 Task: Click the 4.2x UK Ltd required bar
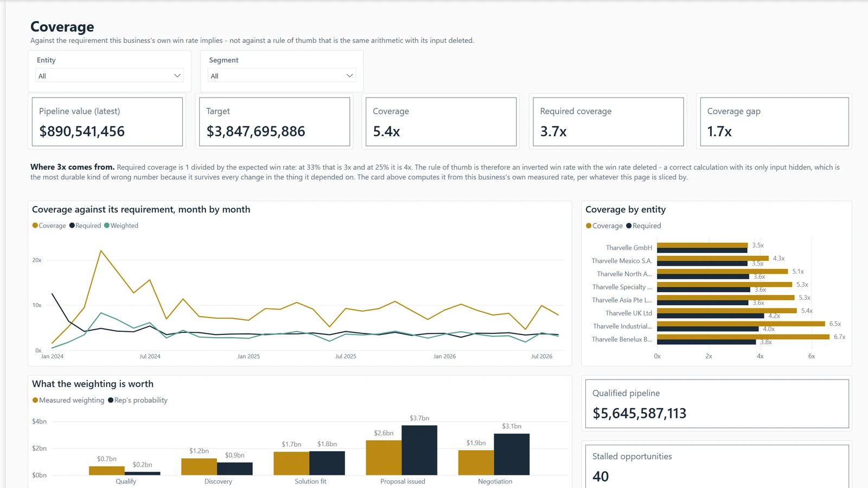pyautogui.click(x=711, y=316)
